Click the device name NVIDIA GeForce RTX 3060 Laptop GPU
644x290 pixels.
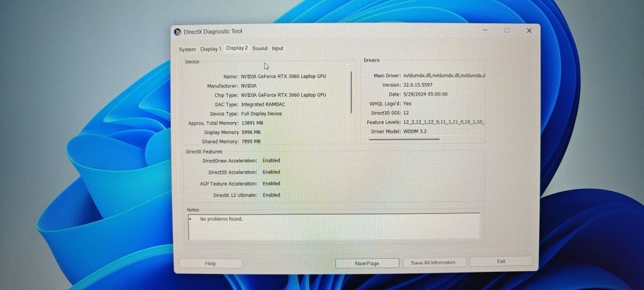(283, 77)
